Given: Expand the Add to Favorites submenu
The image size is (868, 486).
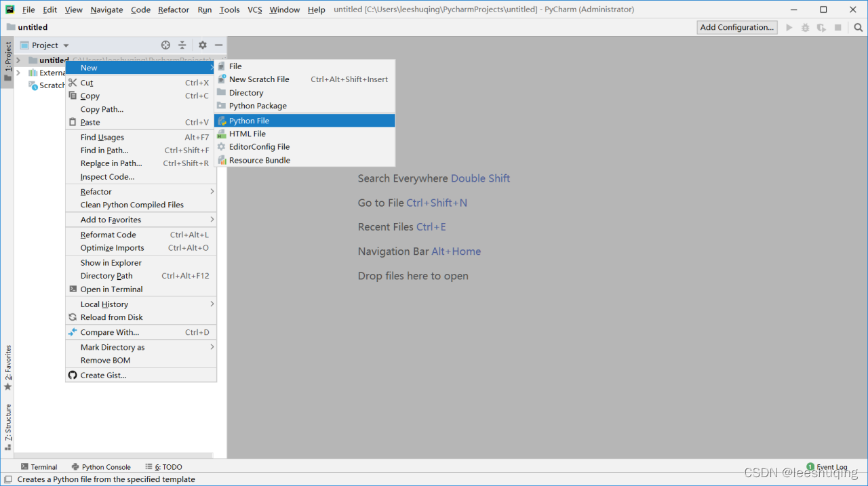Looking at the screenshot, I should coord(141,220).
